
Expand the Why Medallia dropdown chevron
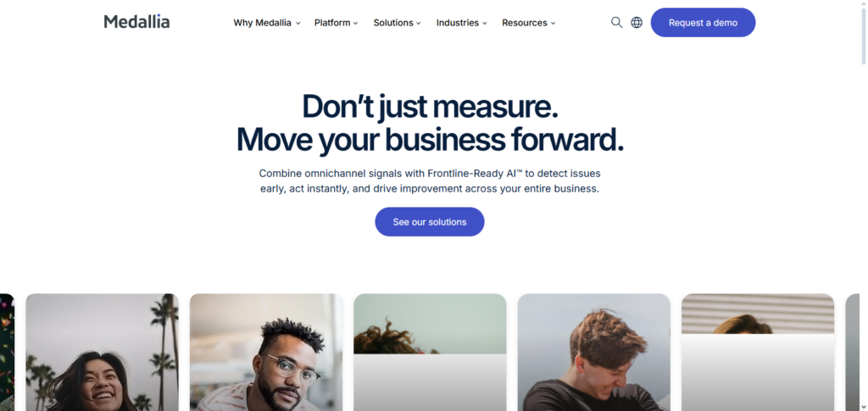tap(298, 23)
